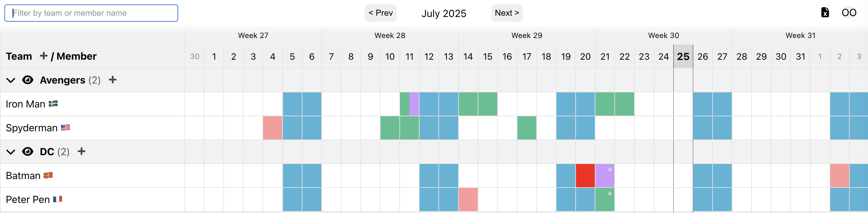Image resolution: width=868 pixels, height=213 pixels.
Task: Go to previous month with Prev
Action: (x=380, y=13)
